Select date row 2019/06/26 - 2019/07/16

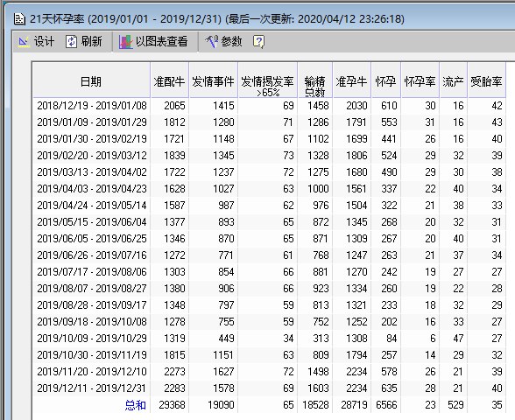(x=92, y=255)
